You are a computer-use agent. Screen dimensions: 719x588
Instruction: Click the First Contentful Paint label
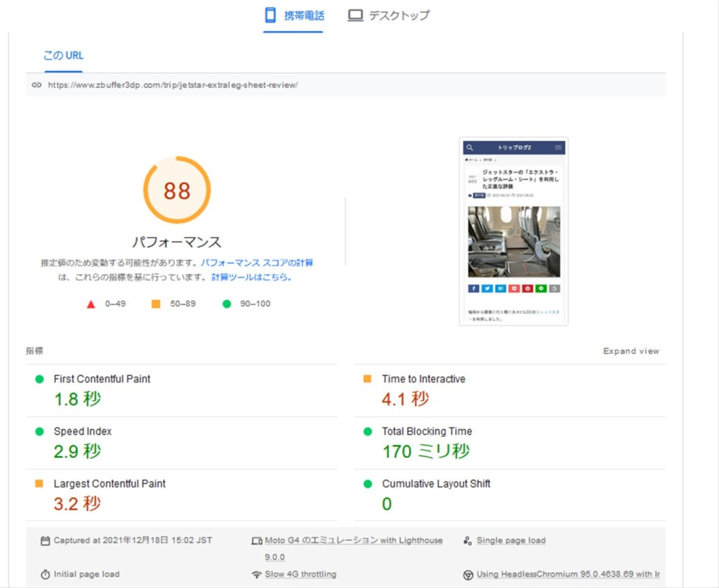point(102,379)
